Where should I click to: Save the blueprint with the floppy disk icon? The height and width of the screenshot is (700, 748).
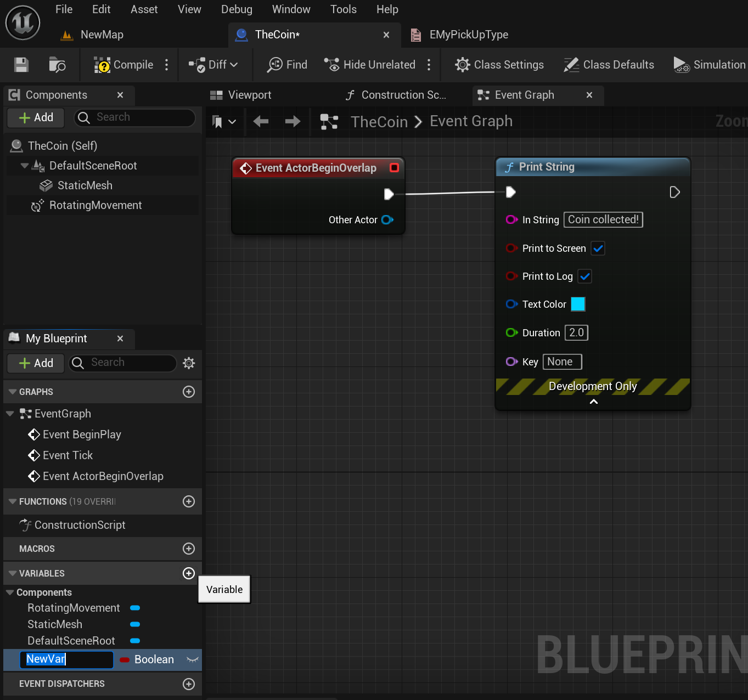coord(21,65)
